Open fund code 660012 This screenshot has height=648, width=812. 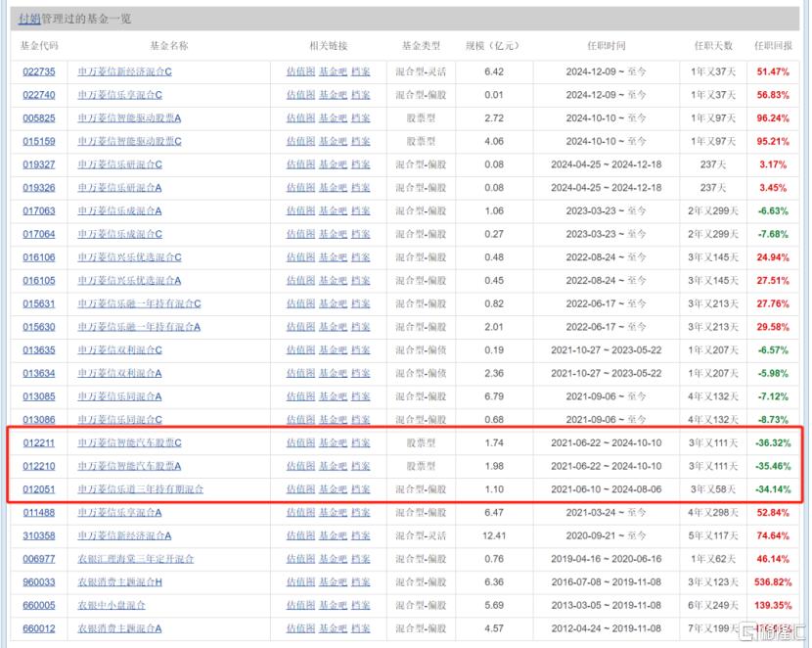coord(39,628)
